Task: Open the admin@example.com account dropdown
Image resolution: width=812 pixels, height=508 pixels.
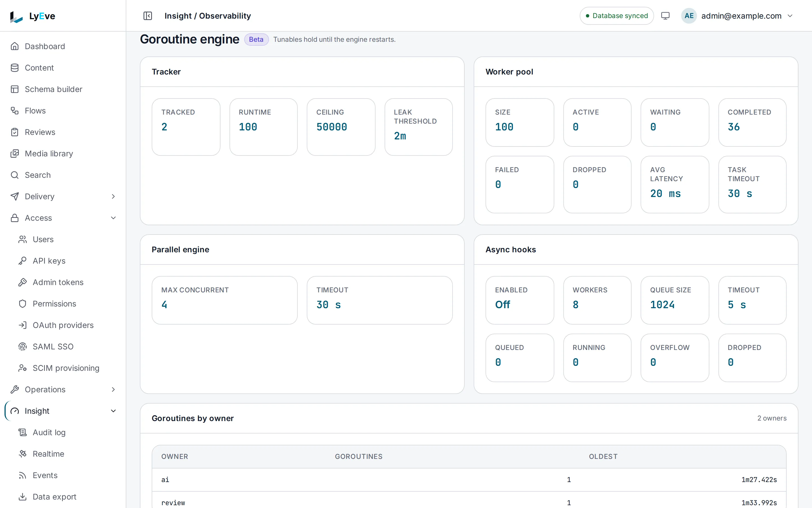Action: (x=738, y=16)
